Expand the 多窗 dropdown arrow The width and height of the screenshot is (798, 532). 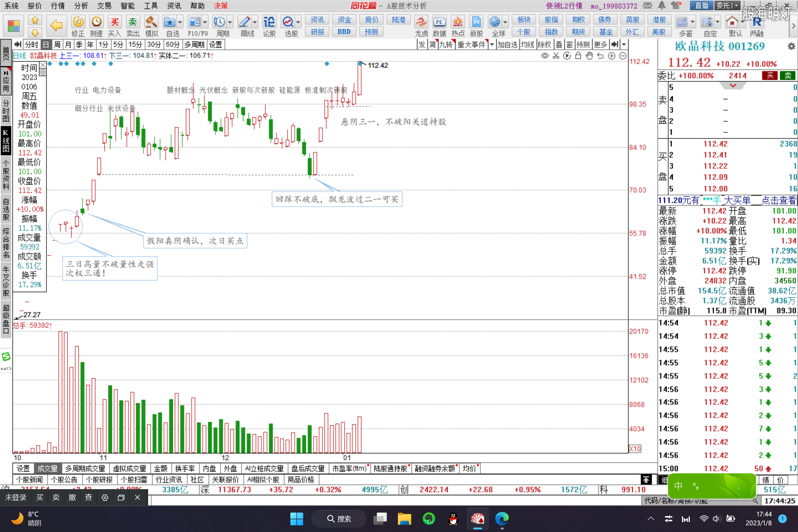692,22
